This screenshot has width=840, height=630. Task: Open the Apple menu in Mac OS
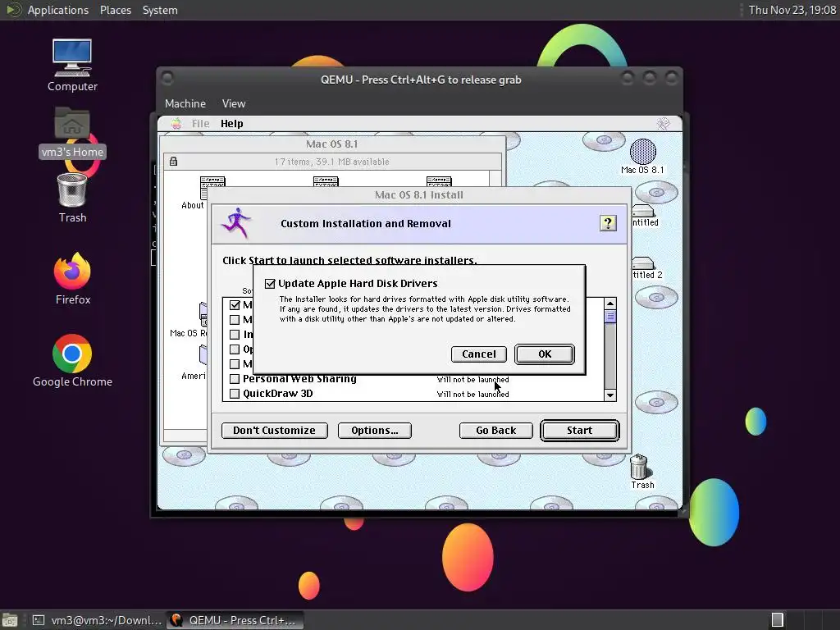pyautogui.click(x=176, y=124)
